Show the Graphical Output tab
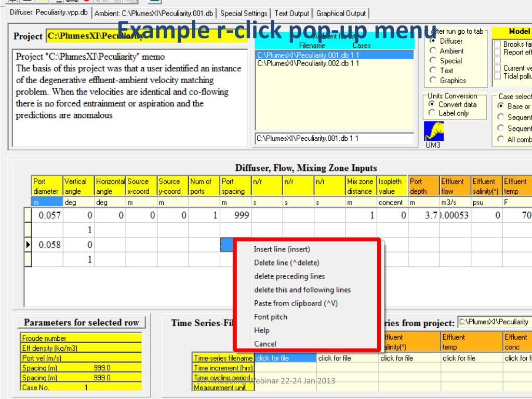Image resolution: width=532 pixels, height=399 pixels. coord(341,14)
